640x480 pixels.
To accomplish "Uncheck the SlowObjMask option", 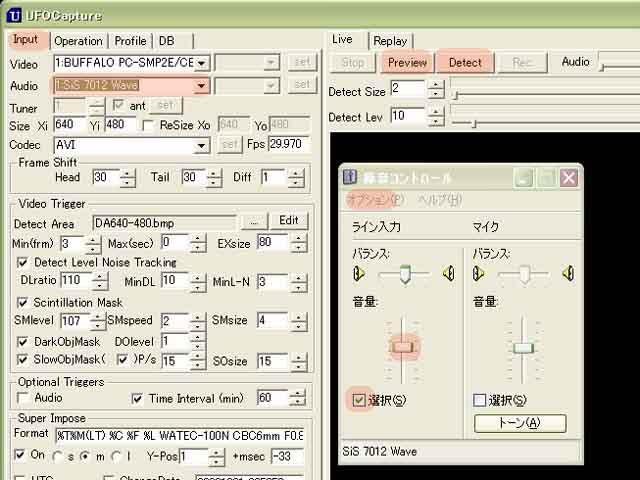I will (x=23, y=359).
